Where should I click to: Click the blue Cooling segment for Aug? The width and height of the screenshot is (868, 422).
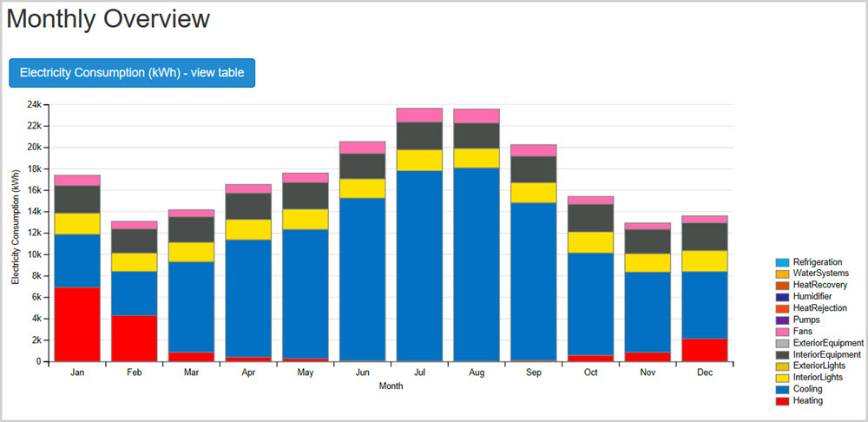click(x=477, y=265)
